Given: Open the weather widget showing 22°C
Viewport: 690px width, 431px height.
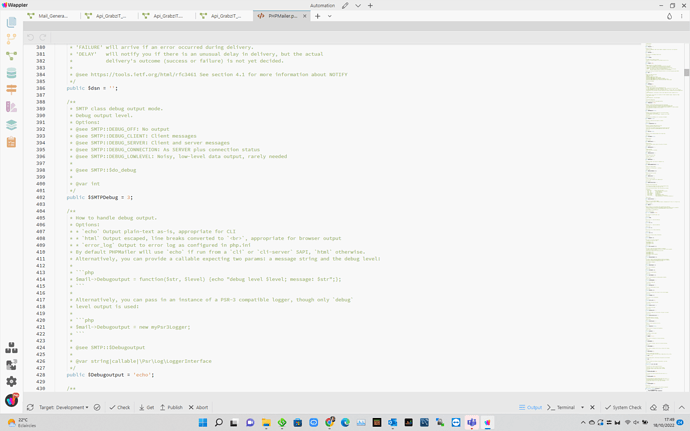Looking at the screenshot, I should [21, 423].
